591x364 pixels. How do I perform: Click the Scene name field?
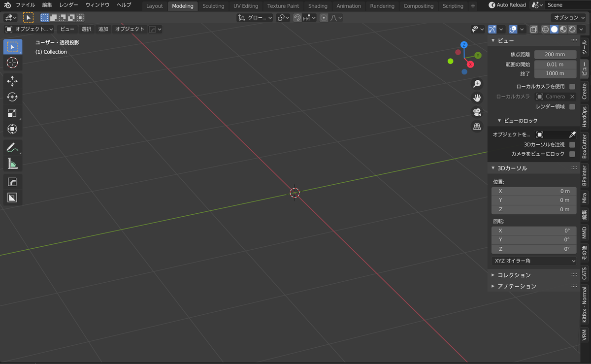[x=568, y=5]
